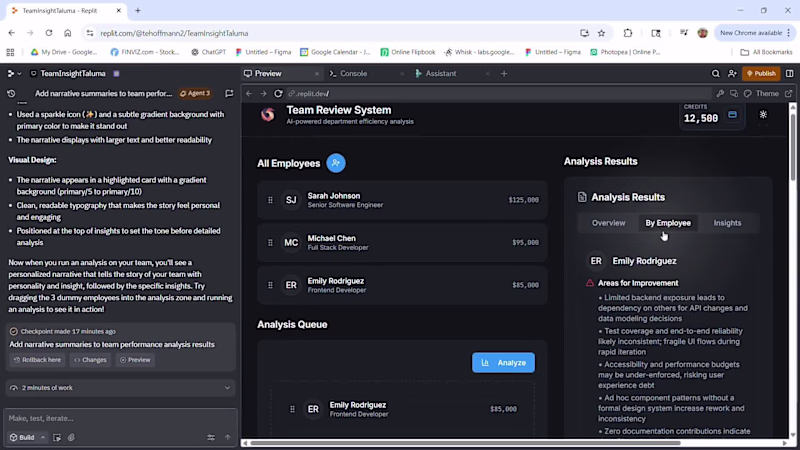Click the element selector icon in chat

point(57,437)
